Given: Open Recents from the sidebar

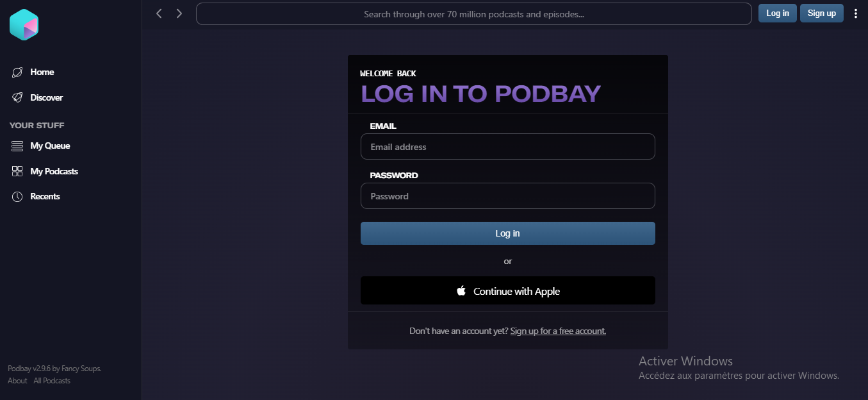Looking at the screenshot, I should tap(45, 197).
